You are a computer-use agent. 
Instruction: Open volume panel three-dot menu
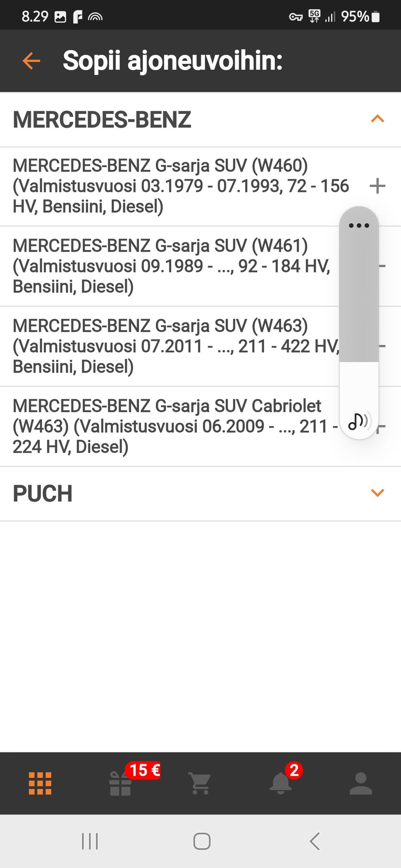[x=359, y=226]
